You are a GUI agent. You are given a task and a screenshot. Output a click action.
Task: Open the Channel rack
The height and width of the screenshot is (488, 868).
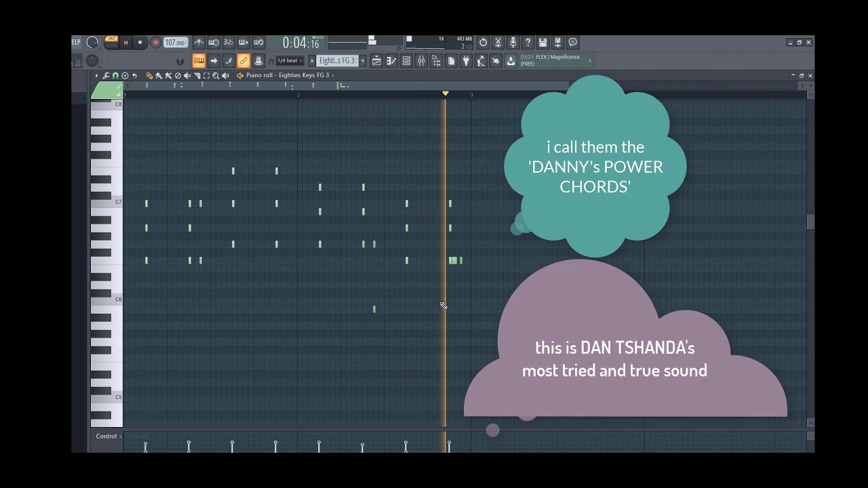point(406,61)
